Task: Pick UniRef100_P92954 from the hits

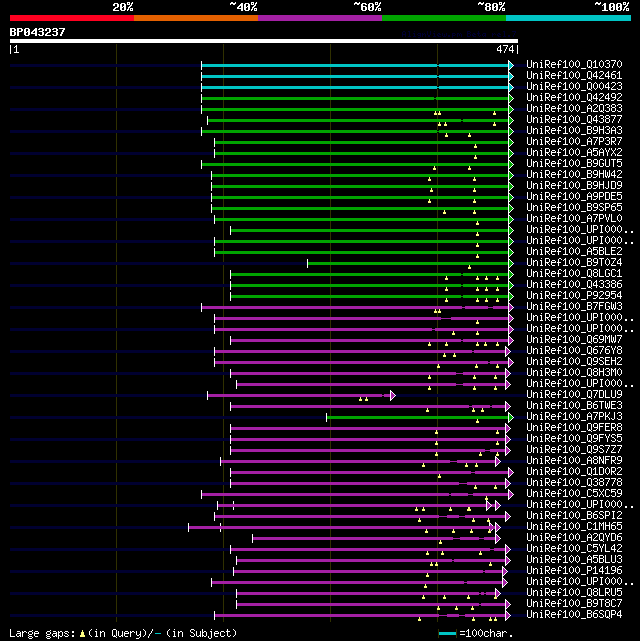Action: point(574,296)
